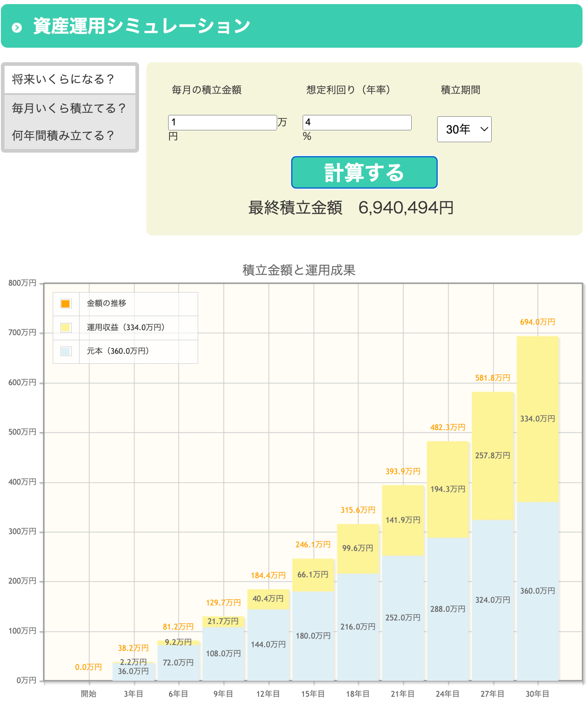Click the 288.0万円 principal segment
Image resolution: width=588 pixels, height=704 pixels.
point(448,609)
